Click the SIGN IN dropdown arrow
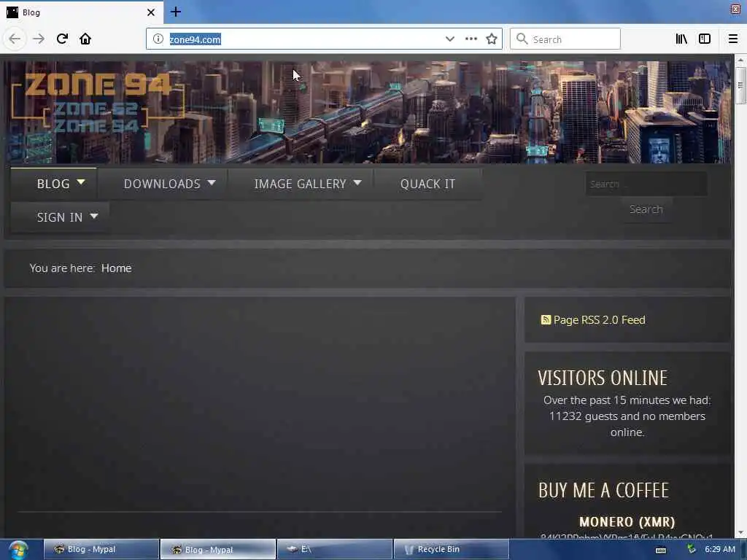This screenshot has height=560, width=747. click(94, 216)
